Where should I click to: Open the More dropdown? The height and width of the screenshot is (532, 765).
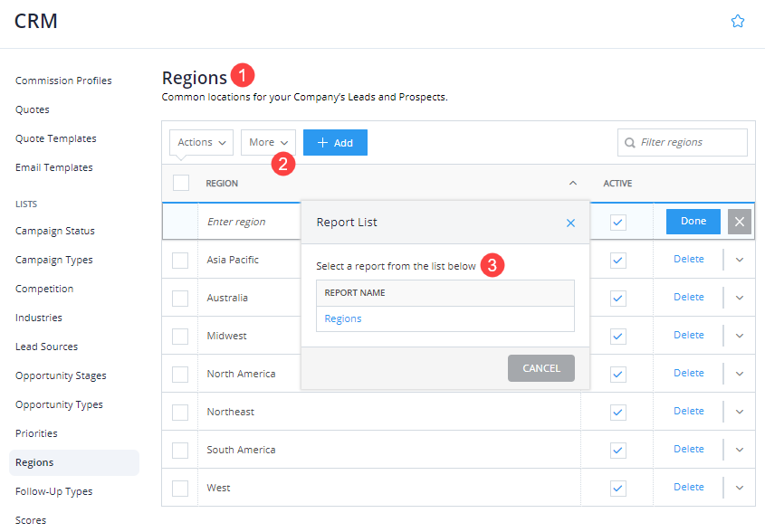click(268, 142)
